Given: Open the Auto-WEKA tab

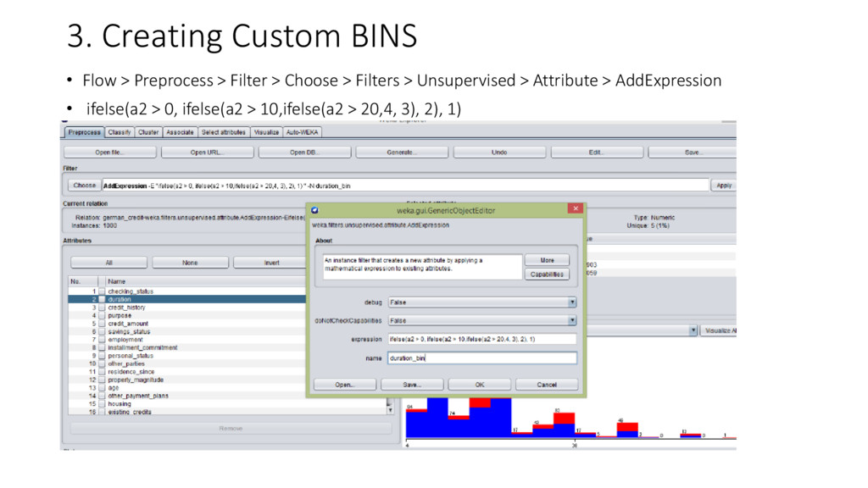Looking at the screenshot, I should [302, 132].
